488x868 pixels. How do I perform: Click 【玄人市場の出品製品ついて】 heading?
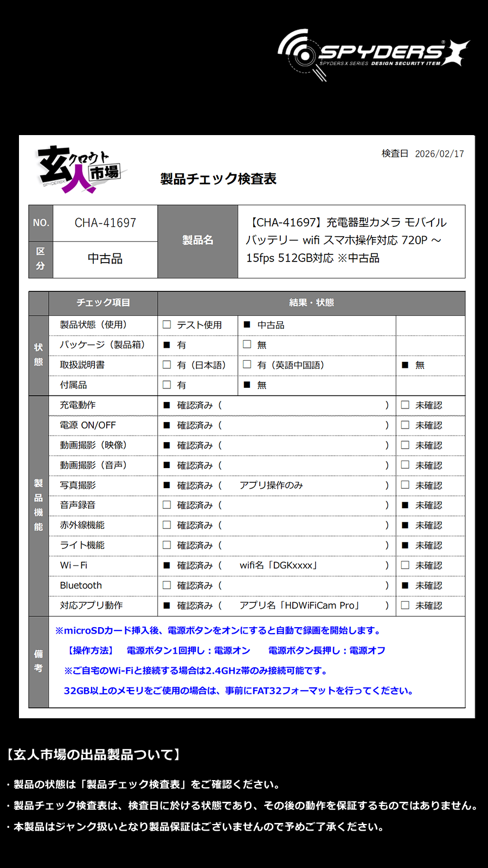[x=93, y=755]
